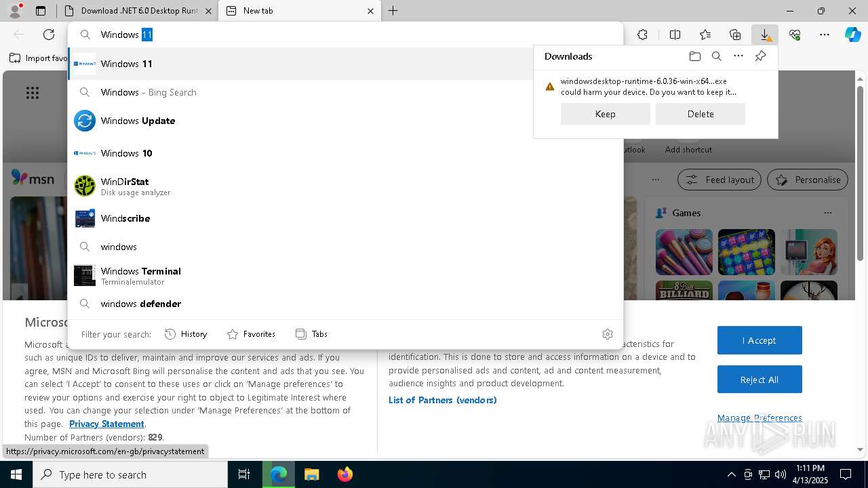Open List of Partners (vendors) link
868x488 pixels.
(x=442, y=400)
